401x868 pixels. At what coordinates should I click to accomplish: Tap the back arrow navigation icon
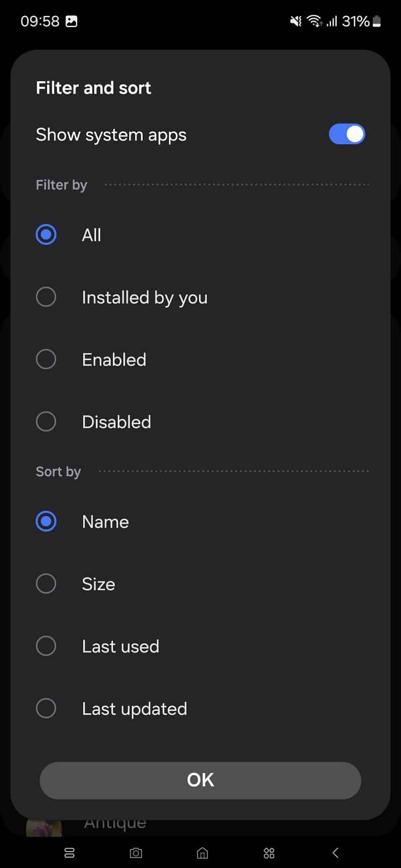(x=335, y=852)
